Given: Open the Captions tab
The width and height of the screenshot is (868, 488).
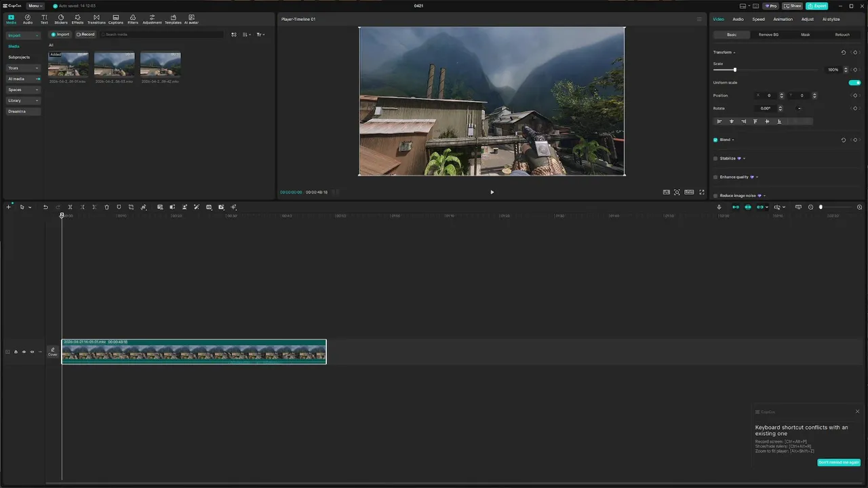Looking at the screenshot, I should click(116, 19).
